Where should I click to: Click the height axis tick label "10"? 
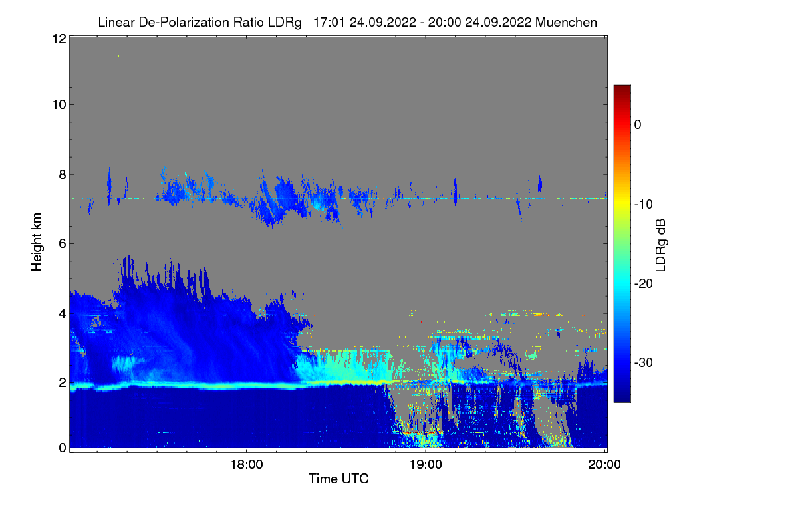59,104
